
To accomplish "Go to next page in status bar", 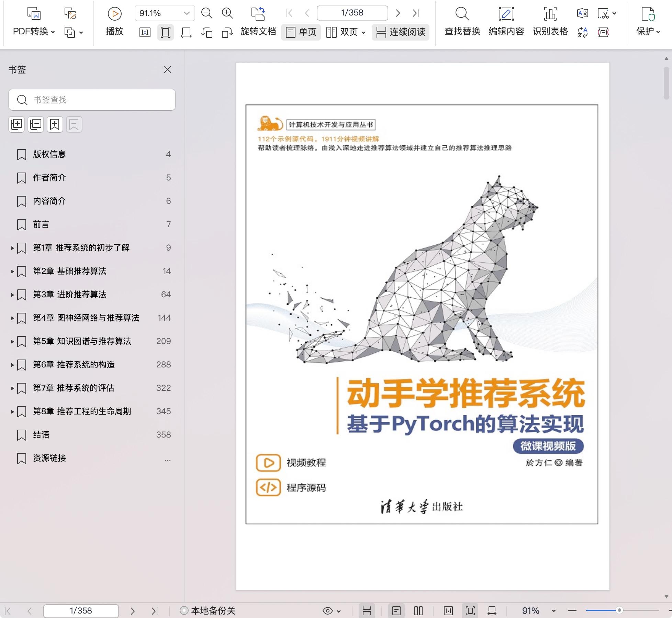I will point(133,611).
